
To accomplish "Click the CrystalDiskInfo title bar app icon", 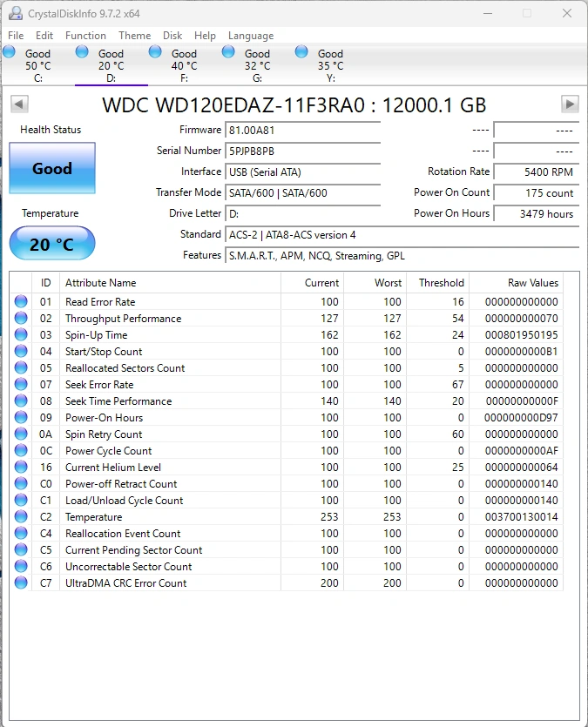I will coord(15,14).
